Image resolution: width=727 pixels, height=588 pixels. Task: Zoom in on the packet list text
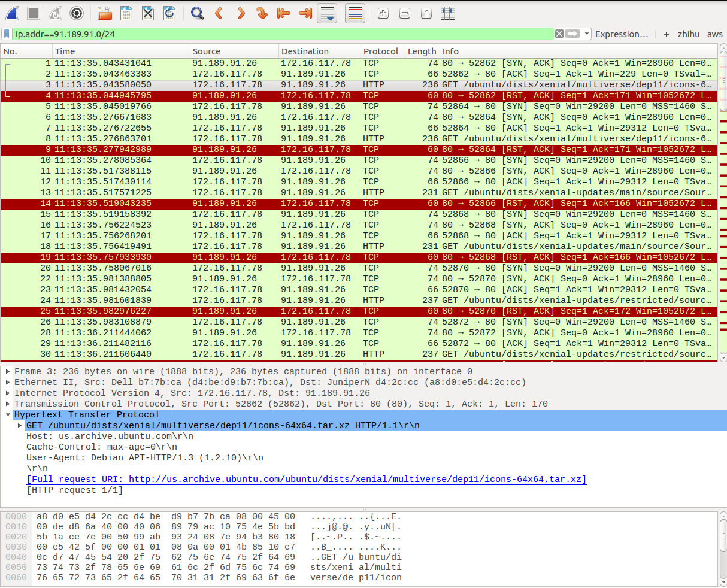383,13
